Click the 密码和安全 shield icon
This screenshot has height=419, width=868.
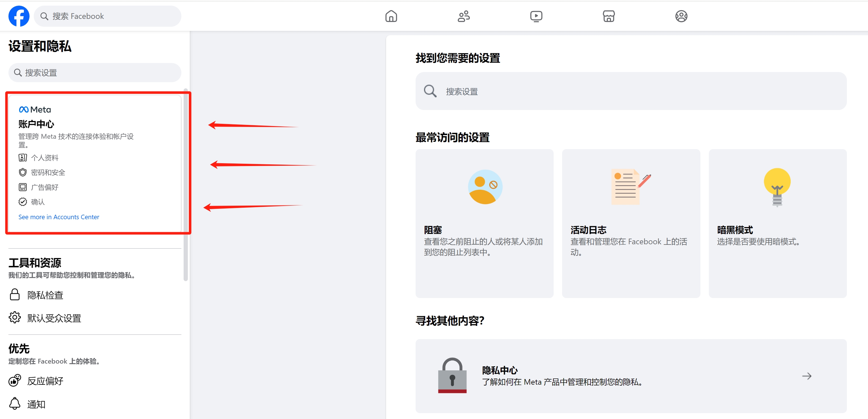22,172
